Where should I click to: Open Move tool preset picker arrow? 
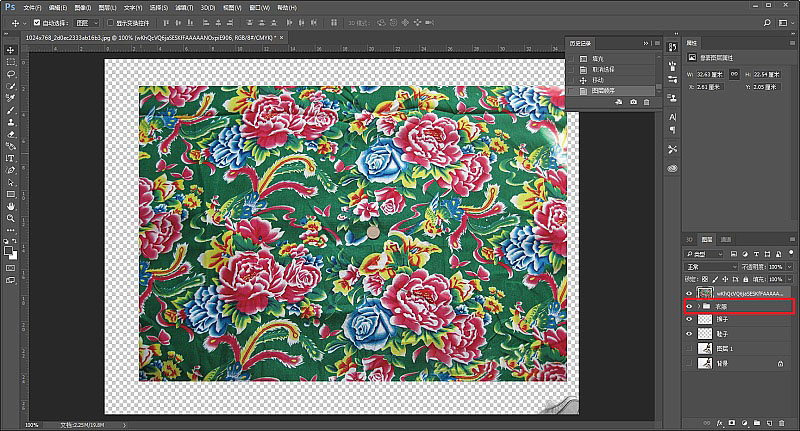[x=24, y=23]
